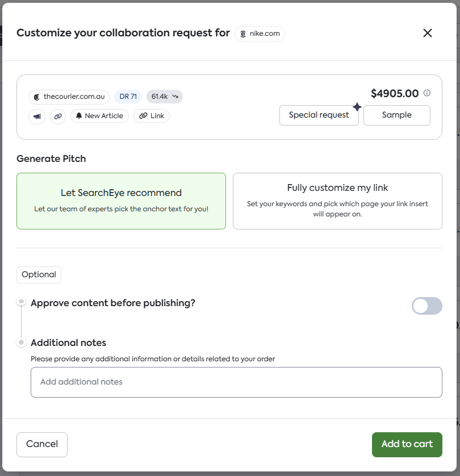Choose Fully customize my link option

click(x=337, y=201)
